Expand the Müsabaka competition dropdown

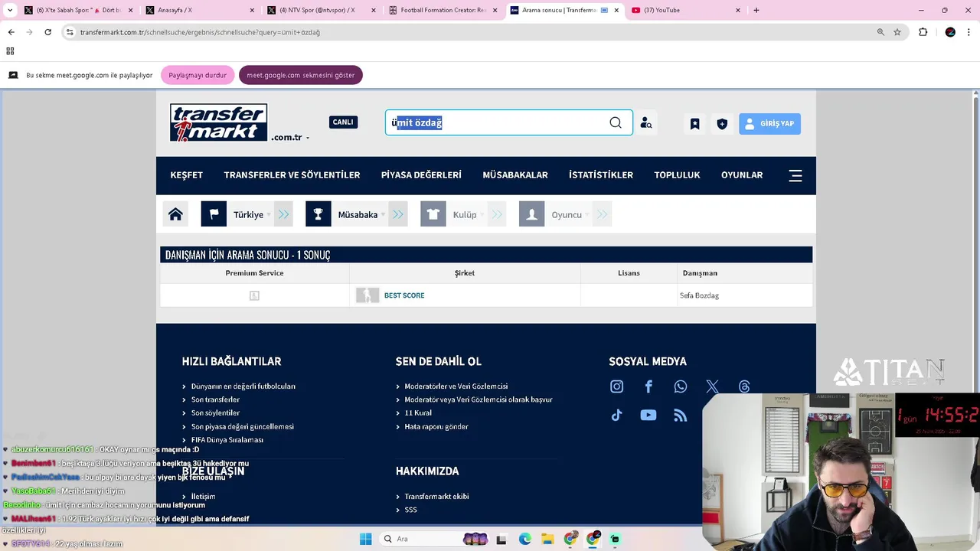coord(383,215)
